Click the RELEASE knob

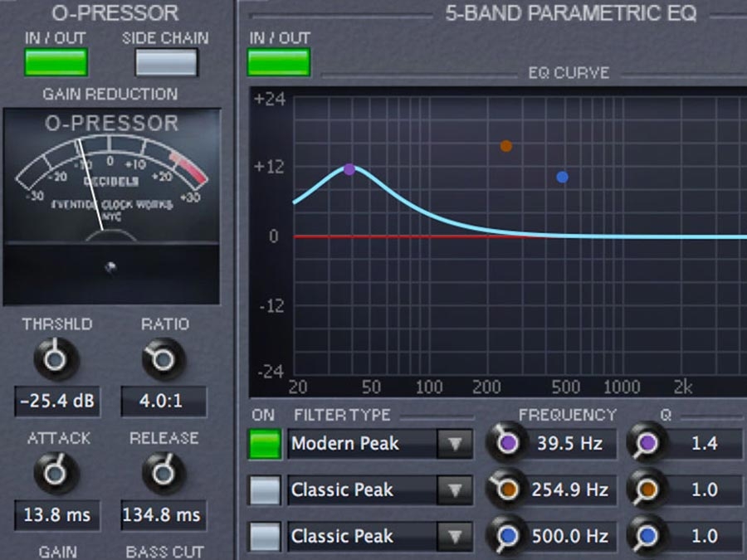click(164, 474)
